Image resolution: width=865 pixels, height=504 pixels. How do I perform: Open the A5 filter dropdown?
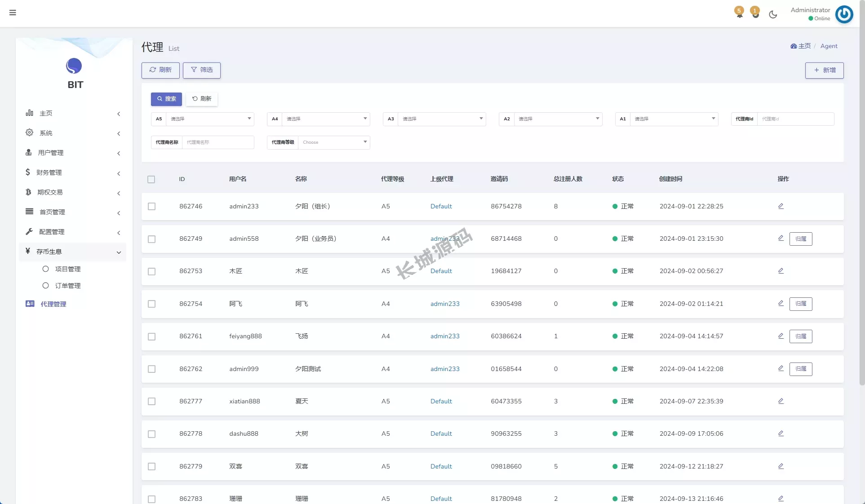pos(210,119)
